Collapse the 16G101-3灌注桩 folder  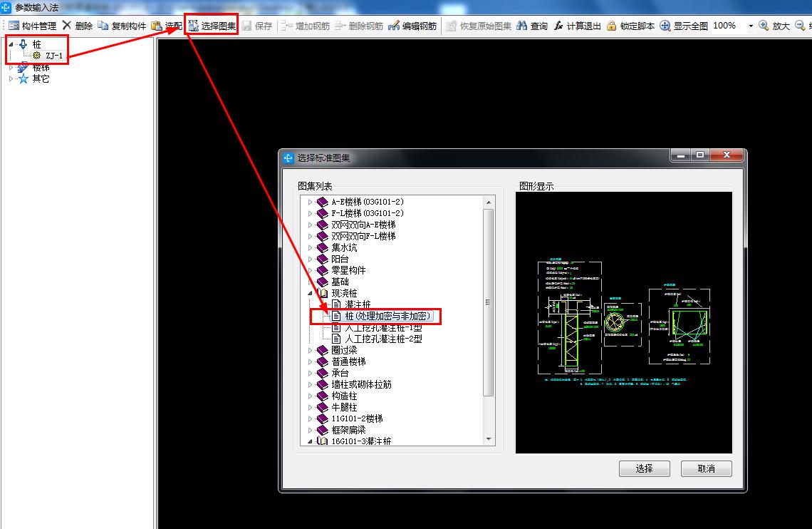310,441
